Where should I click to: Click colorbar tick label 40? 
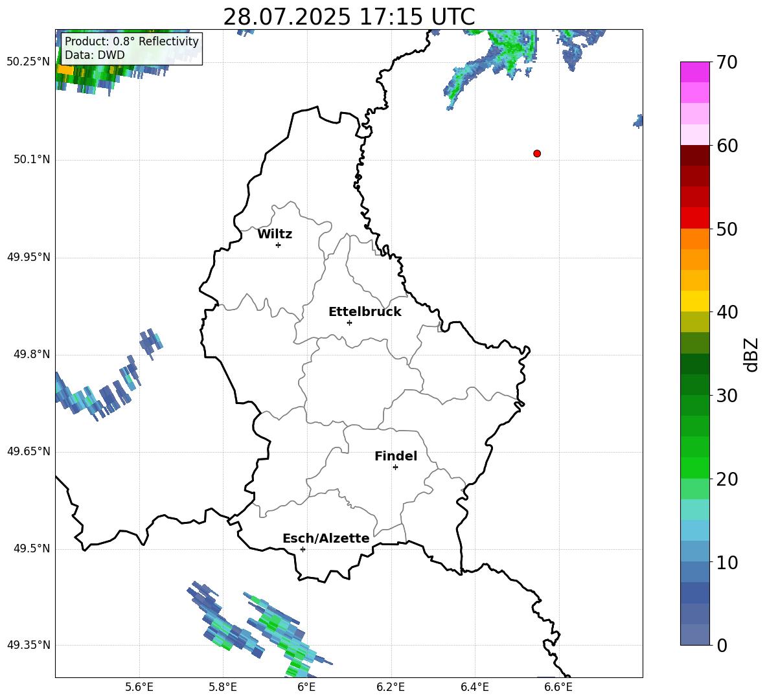[x=727, y=312]
